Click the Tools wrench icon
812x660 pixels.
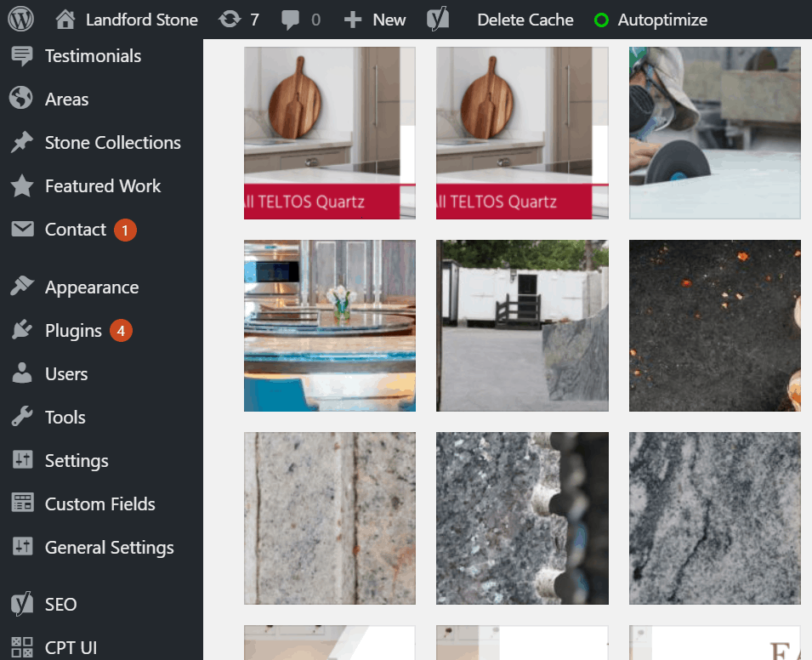pyautogui.click(x=22, y=417)
